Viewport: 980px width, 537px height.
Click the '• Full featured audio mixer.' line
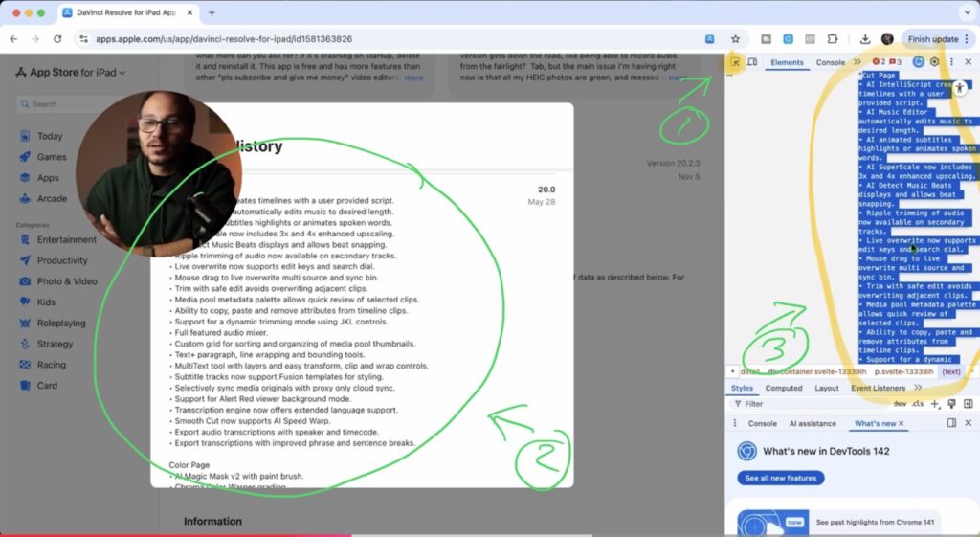click(217, 332)
